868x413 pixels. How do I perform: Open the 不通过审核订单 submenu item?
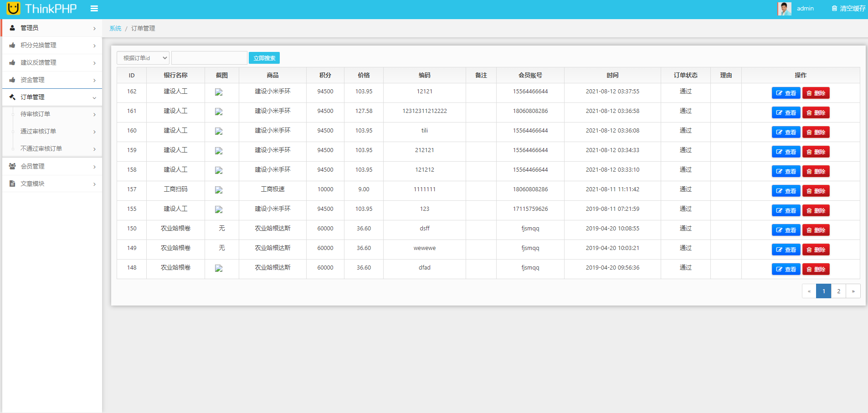[x=41, y=148]
